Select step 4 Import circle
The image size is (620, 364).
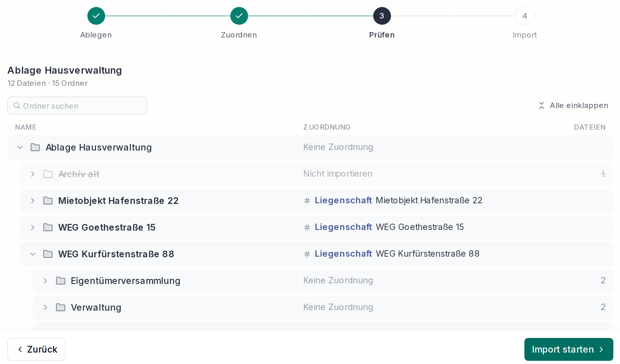525,16
